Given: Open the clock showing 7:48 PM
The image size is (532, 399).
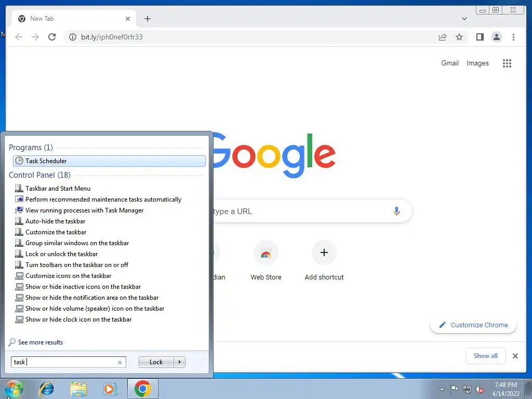Looking at the screenshot, I should click(506, 389).
